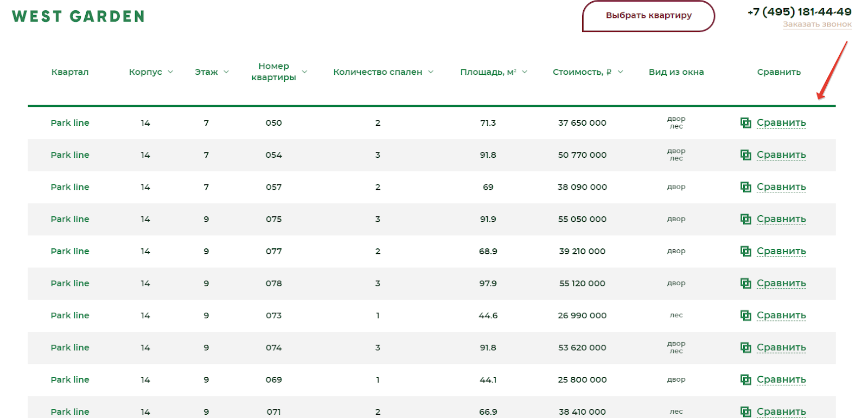Sort by Корпус column chevron
Screen dimensions: 868x418
[x=170, y=72]
